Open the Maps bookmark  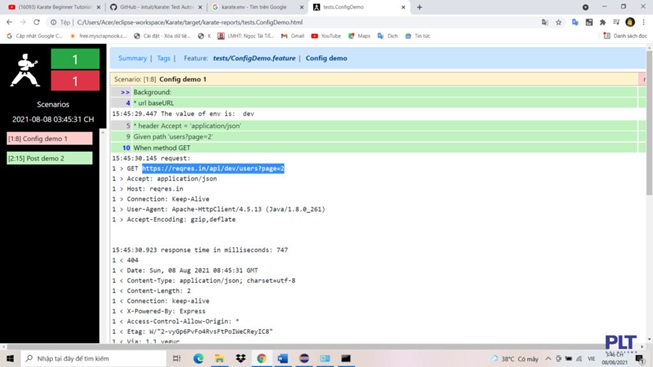[359, 36]
